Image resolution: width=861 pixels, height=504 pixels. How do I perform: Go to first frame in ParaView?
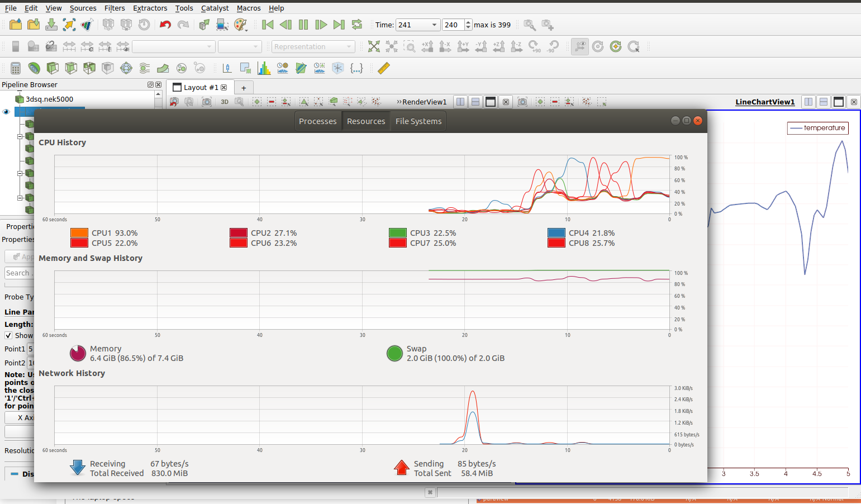click(x=268, y=25)
